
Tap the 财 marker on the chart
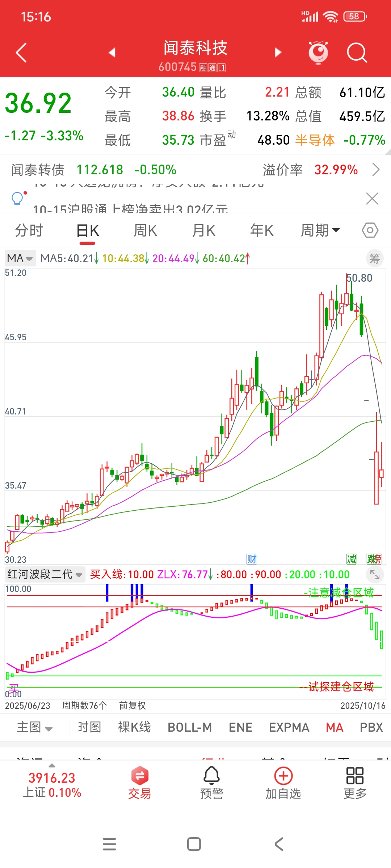click(x=252, y=559)
